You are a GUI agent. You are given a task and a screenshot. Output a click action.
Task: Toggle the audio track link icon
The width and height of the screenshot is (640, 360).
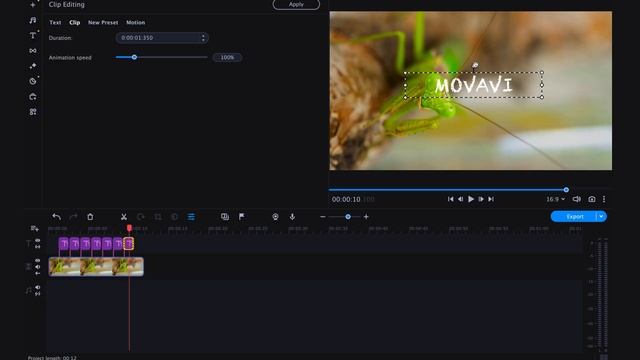38,293
